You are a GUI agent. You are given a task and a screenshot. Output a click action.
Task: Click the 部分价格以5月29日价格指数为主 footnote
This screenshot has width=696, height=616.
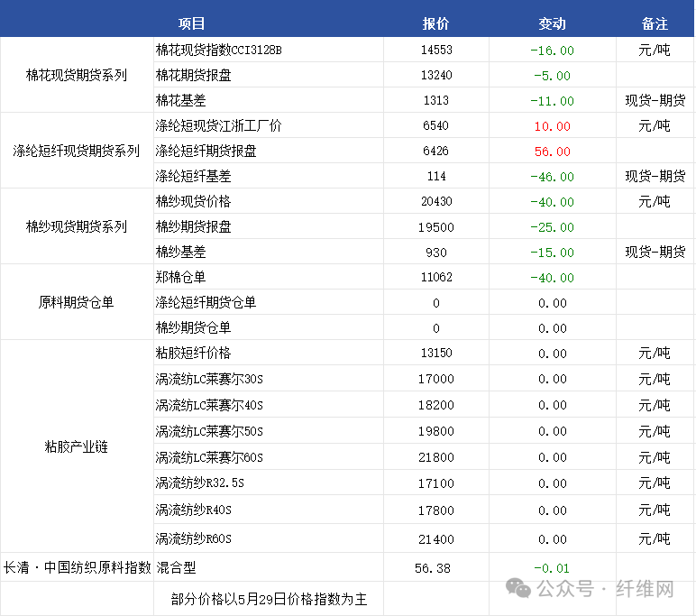[x=269, y=599]
